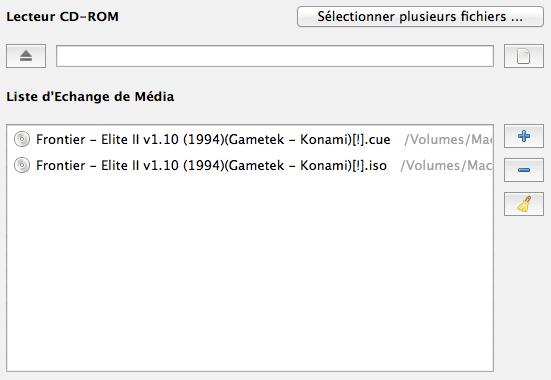
Task: Select Frontier Elite II .iso entry
Action: click(250, 165)
